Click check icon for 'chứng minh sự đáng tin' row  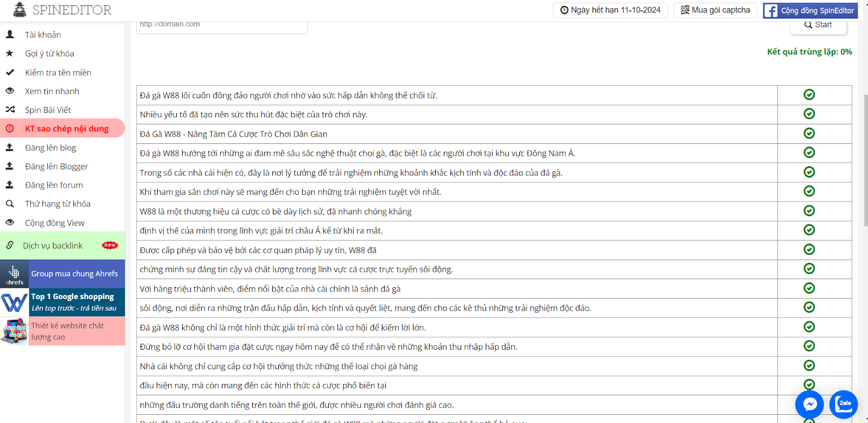(x=809, y=268)
